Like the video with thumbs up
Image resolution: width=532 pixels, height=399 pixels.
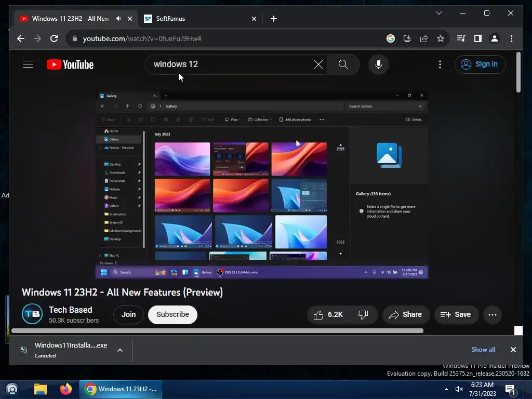(328, 314)
